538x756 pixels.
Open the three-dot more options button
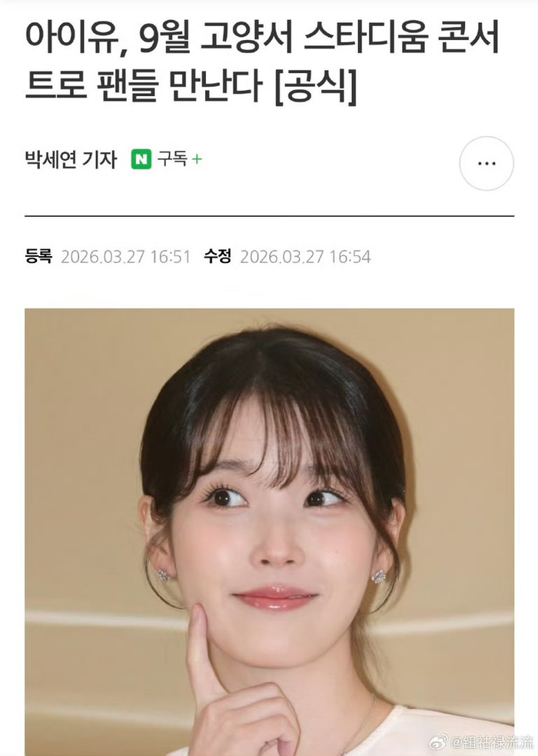[x=487, y=164]
